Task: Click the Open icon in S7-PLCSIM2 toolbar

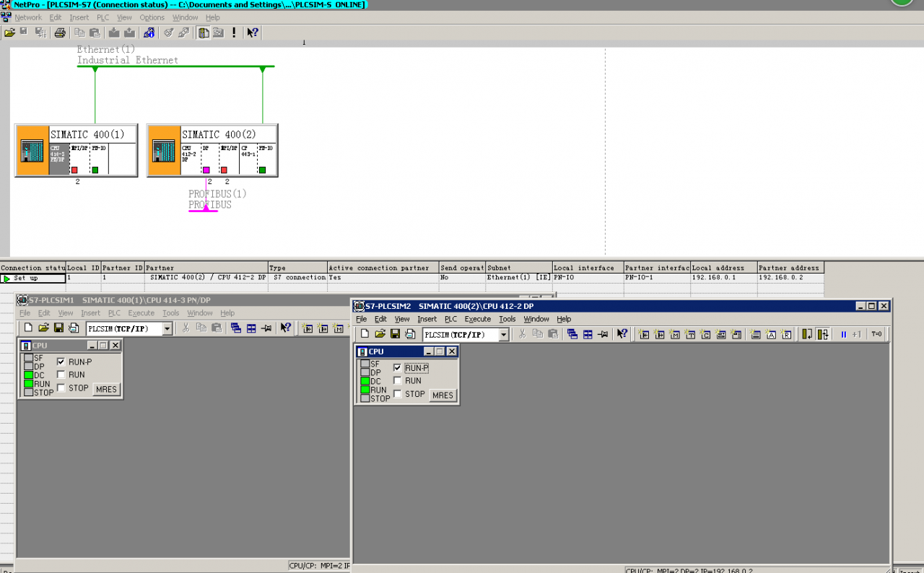Action: (380, 333)
